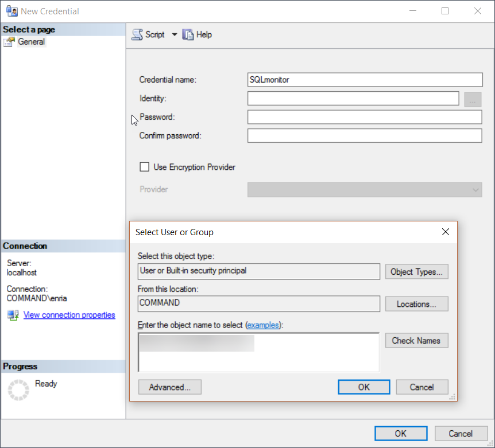The width and height of the screenshot is (495, 448).
Task: Click the Use Encryption Provider label text
Action: pyautogui.click(x=194, y=167)
